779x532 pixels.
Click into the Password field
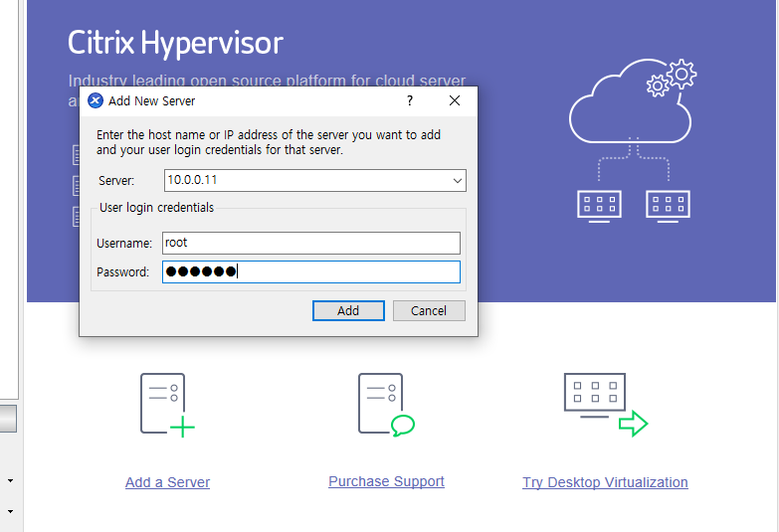click(x=311, y=271)
